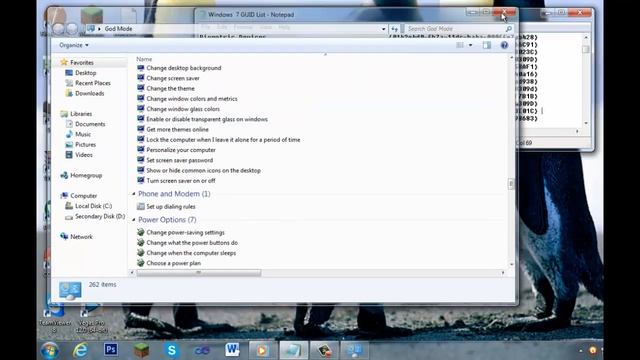
Task: Select Computer in the navigation pane
Action: coord(83,196)
